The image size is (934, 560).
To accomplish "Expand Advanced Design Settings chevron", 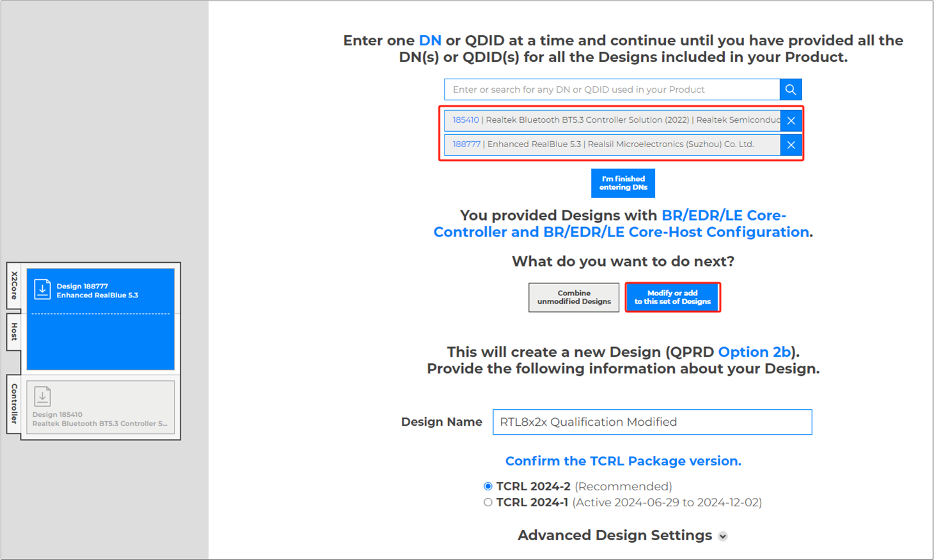I will coord(723,536).
